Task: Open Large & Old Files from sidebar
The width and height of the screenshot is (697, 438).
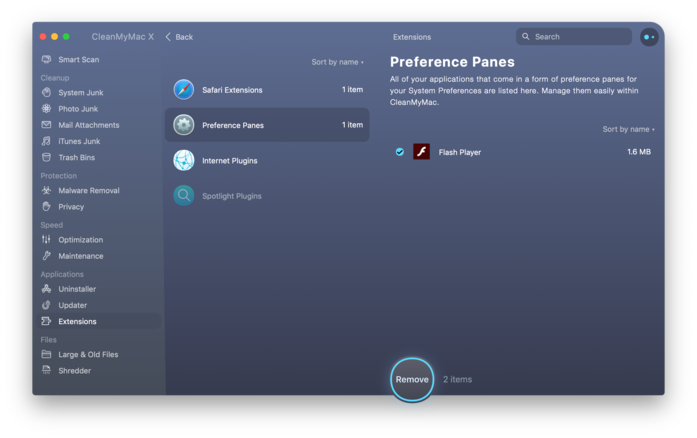Action: [x=88, y=354]
